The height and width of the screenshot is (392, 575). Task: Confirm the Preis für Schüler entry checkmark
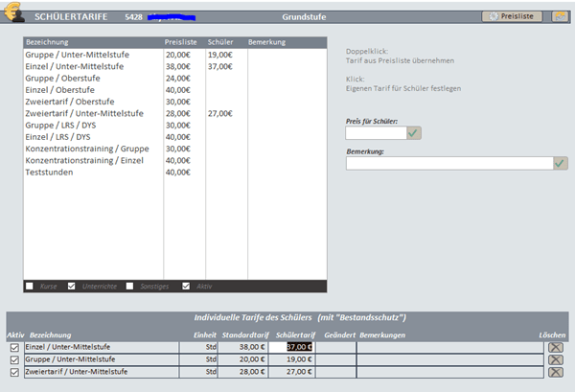pos(415,133)
